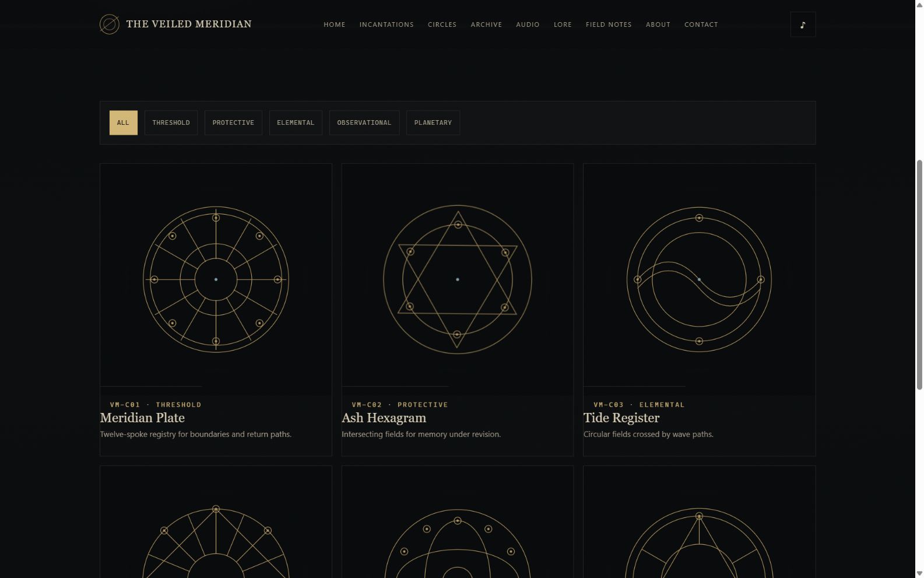
Task: Open the Ash Hexagram circle diagram
Action: (458, 279)
